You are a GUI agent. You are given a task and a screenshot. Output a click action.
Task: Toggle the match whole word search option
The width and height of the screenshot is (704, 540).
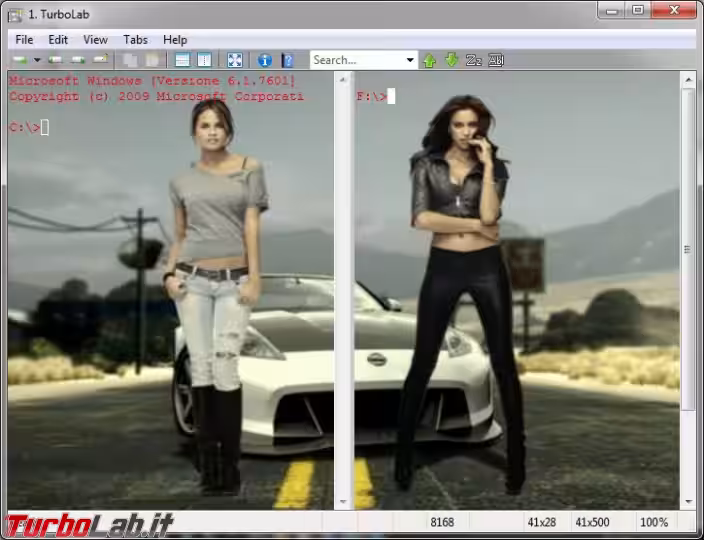coord(496,60)
